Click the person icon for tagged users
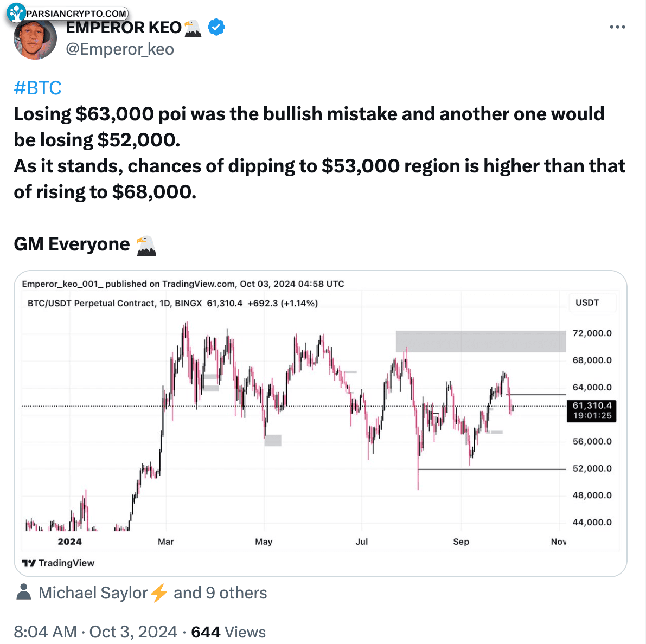The image size is (646, 644). pyautogui.click(x=23, y=592)
